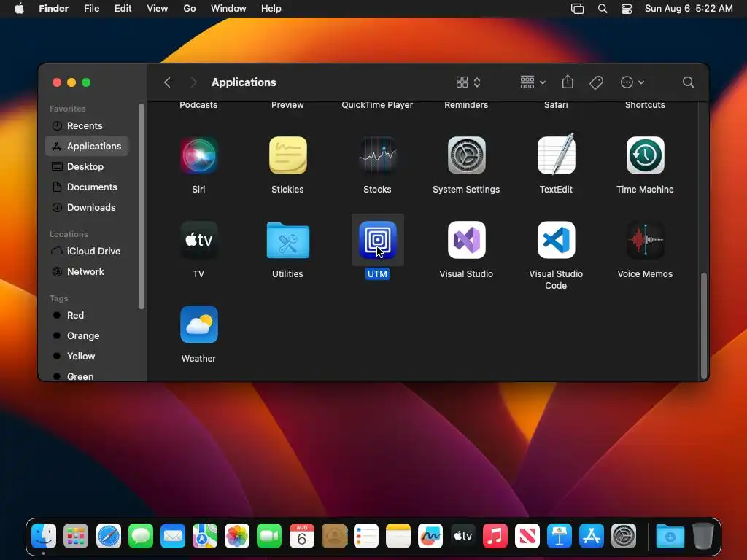Click the forward navigation arrow
This screenshot has height=560, width=747.
(x=193, y=82)
